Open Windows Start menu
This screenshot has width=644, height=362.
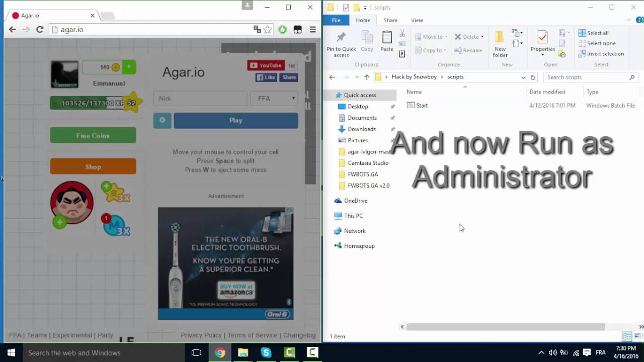coord(11,352)
